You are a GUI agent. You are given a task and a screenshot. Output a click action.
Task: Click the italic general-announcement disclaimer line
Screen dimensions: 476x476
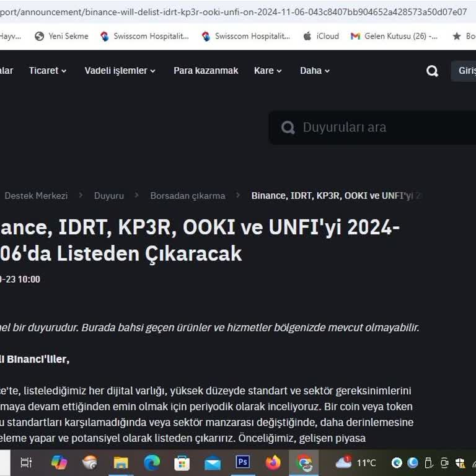point(209,328)
